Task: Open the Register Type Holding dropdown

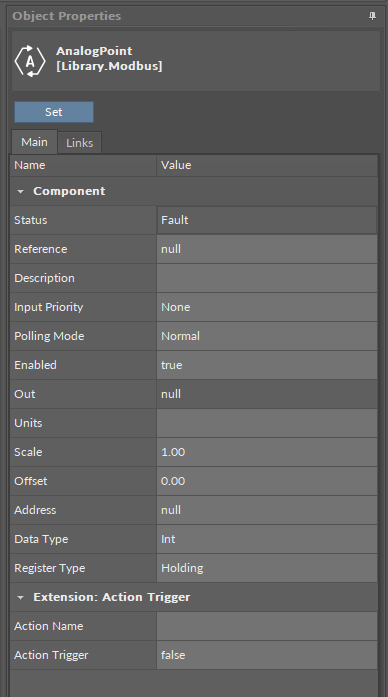Action: 267,568
